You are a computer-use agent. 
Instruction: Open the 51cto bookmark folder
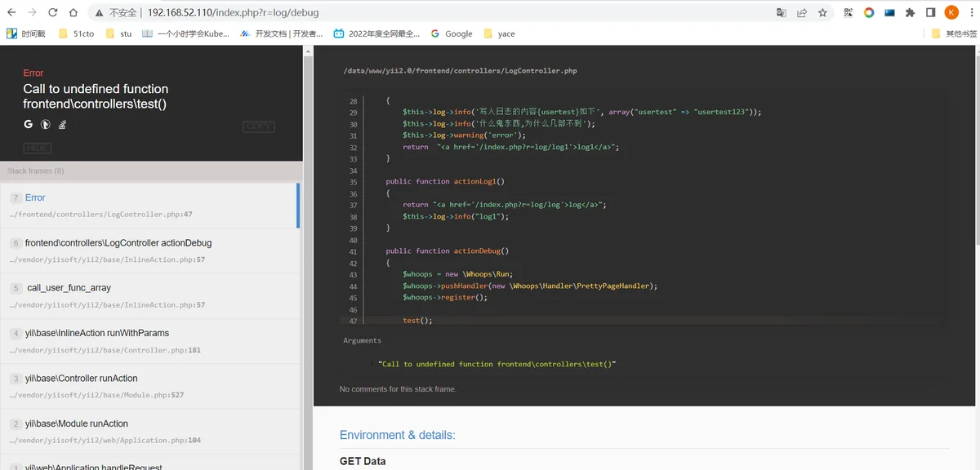(76, 33)
